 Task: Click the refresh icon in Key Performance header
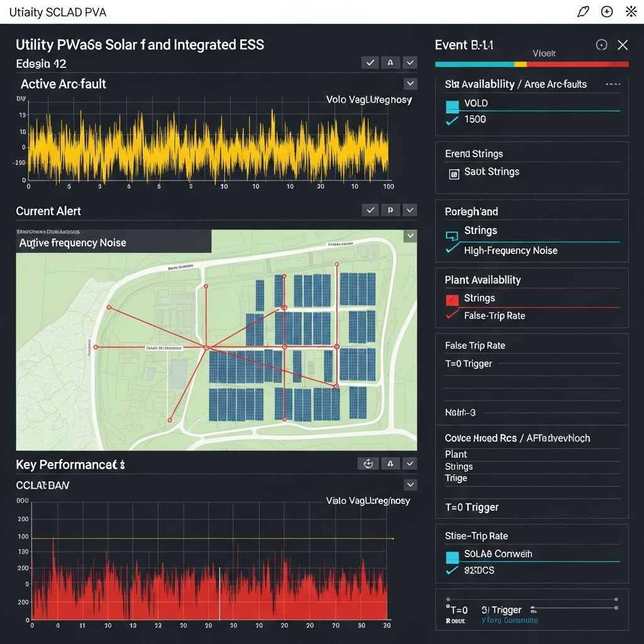368,464
